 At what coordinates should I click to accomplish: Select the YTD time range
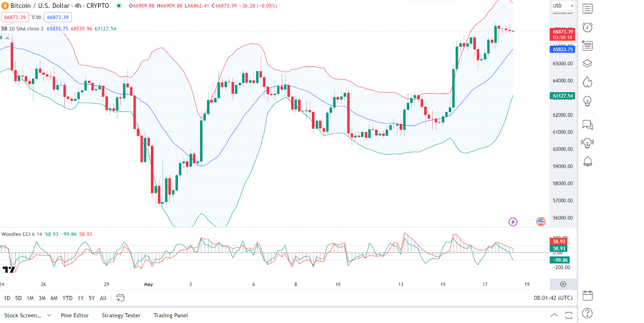point(67,298)
